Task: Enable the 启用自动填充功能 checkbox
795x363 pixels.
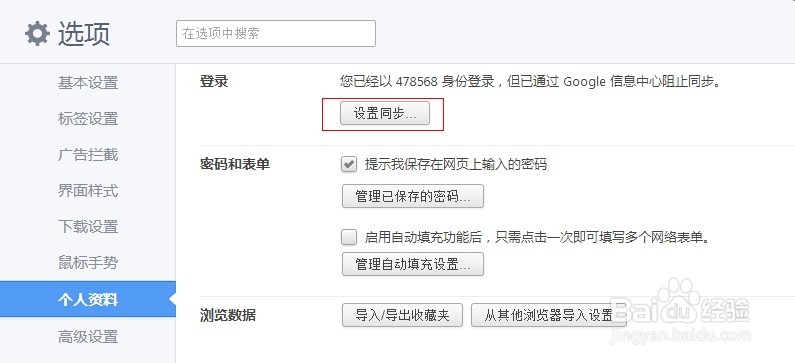Action: click(x=349, y=237)
